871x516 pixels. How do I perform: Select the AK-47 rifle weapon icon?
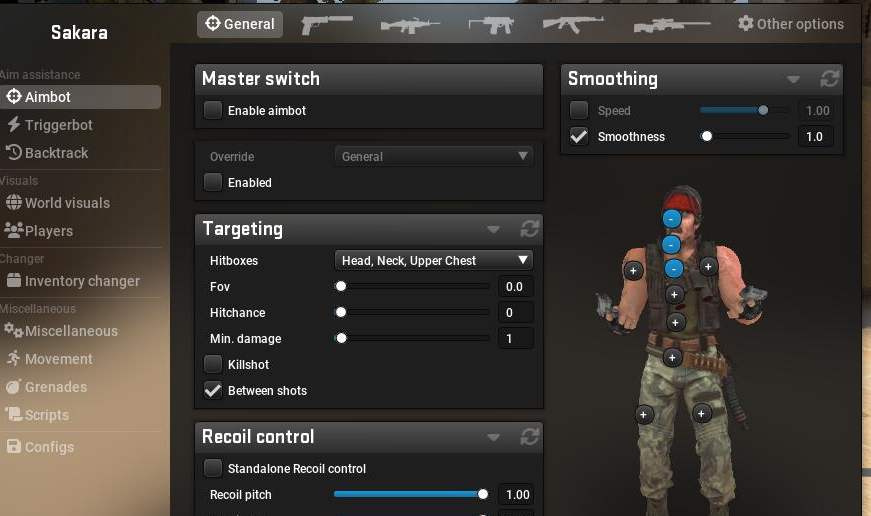coord(573,24)
